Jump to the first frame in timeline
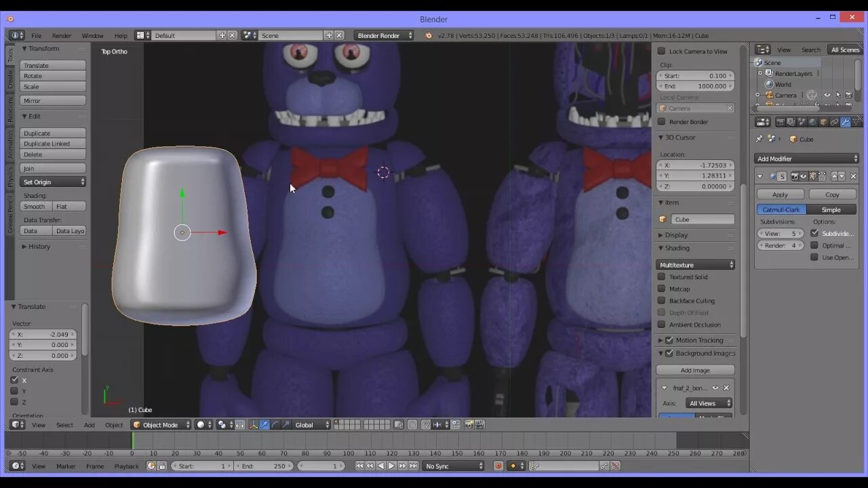The height and width of the screenshot is (488, 868). tap(359, 466)
